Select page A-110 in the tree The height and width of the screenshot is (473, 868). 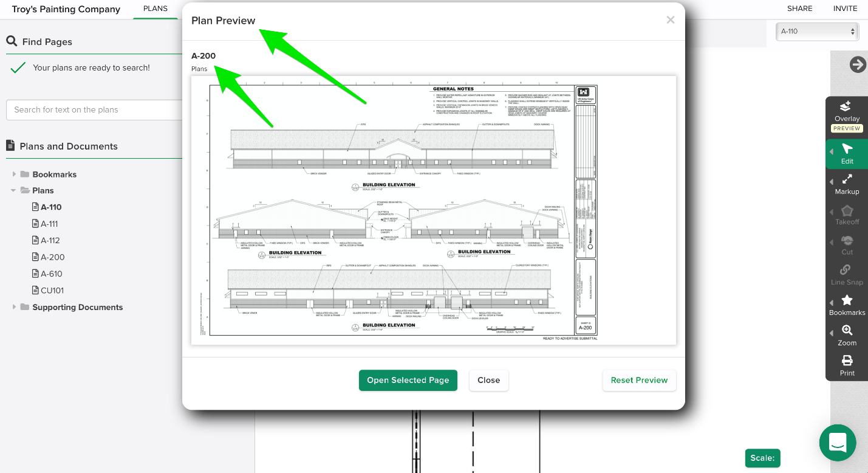(x=51, y=207)
